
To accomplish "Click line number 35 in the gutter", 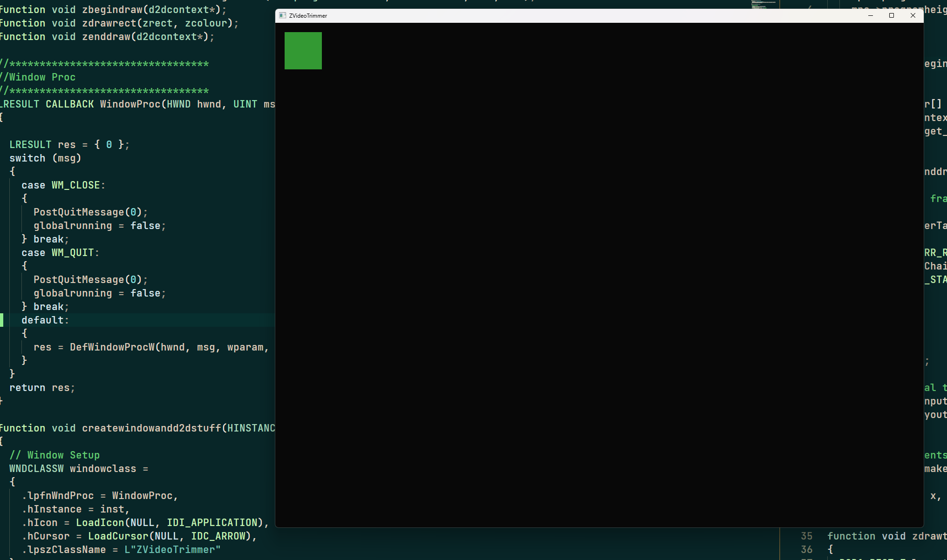I will (x=806, y=536).
